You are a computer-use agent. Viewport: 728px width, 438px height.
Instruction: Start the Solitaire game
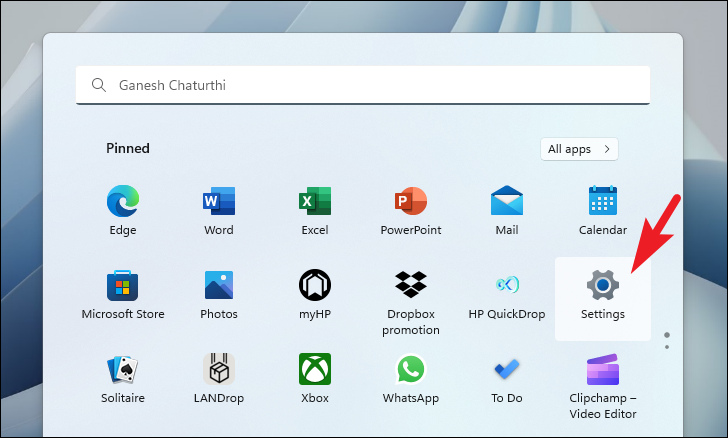pos(123,369)
